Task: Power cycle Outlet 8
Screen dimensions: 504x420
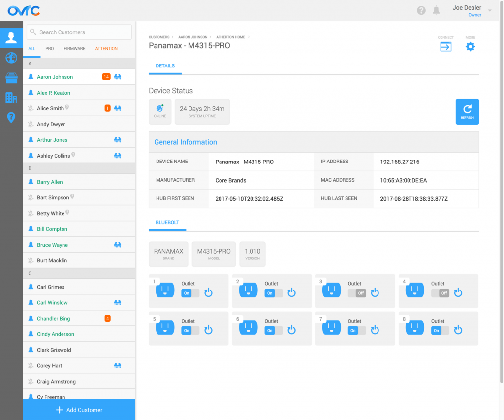Action: point(458,330)
